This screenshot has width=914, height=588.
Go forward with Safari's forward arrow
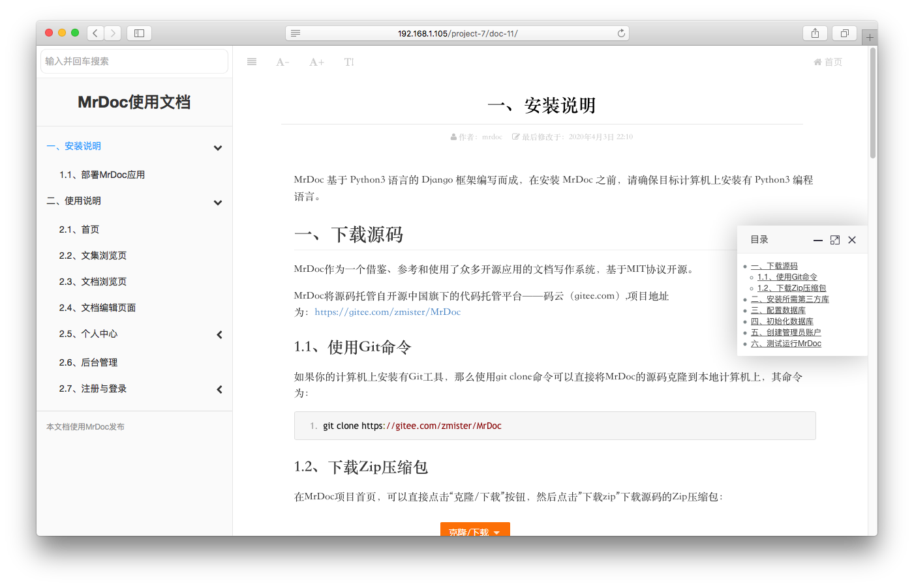pos(113,33)
